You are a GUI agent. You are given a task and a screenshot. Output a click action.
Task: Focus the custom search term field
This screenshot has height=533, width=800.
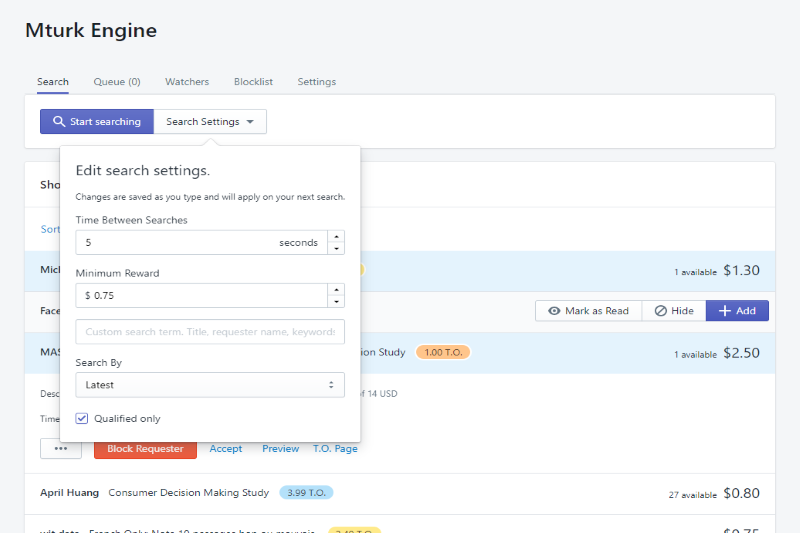[x=210, y=332]
